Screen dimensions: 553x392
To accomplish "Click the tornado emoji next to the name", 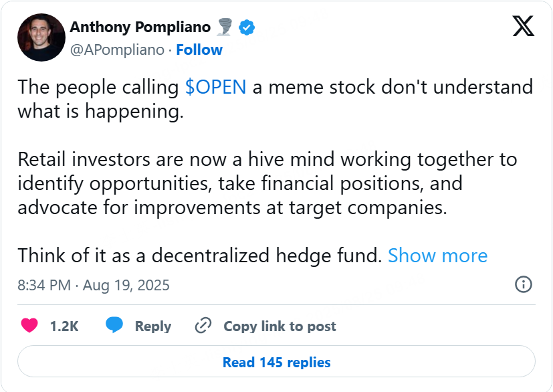I will coord(224,27).
